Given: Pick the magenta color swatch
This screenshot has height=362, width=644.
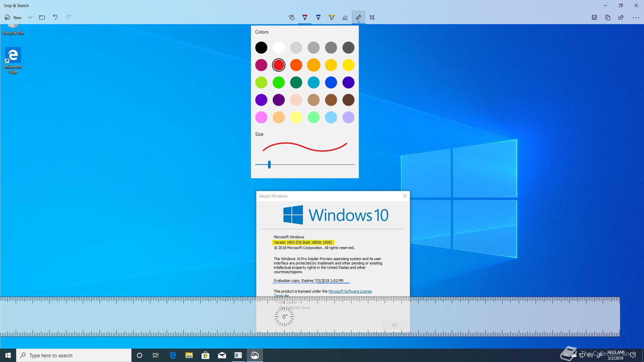Looking at the screenshot, I should [261, 65].
